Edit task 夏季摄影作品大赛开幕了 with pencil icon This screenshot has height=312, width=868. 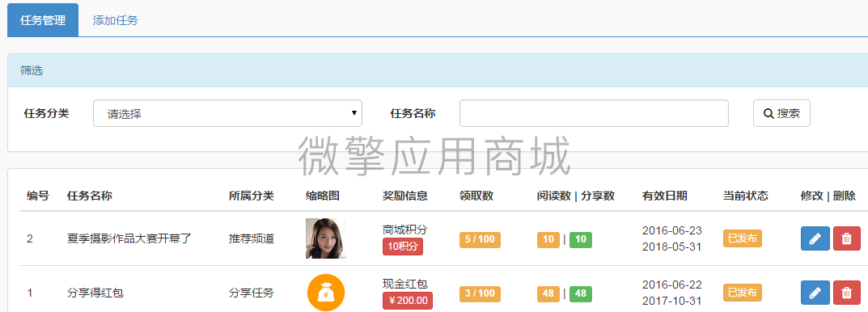pyautogui.click(x=815, y=238)
